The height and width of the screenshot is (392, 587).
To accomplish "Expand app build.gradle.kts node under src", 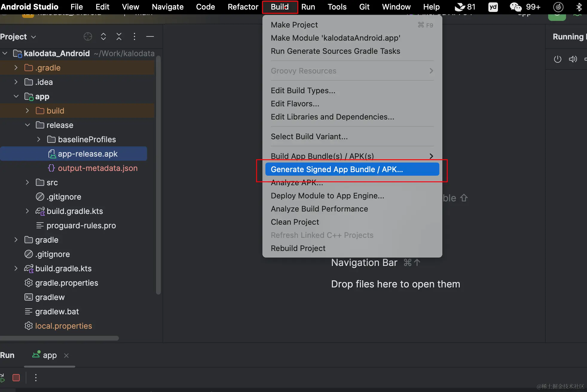I will 27,211.
